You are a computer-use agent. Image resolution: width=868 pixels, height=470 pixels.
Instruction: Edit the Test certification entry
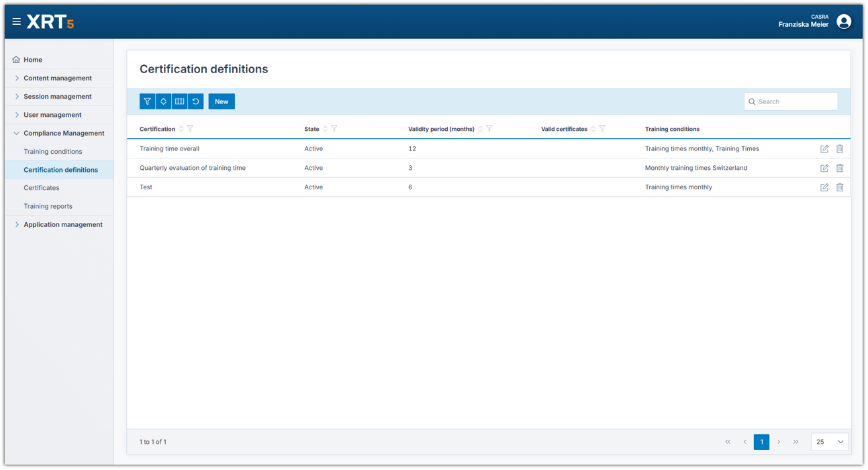(824, 187)
